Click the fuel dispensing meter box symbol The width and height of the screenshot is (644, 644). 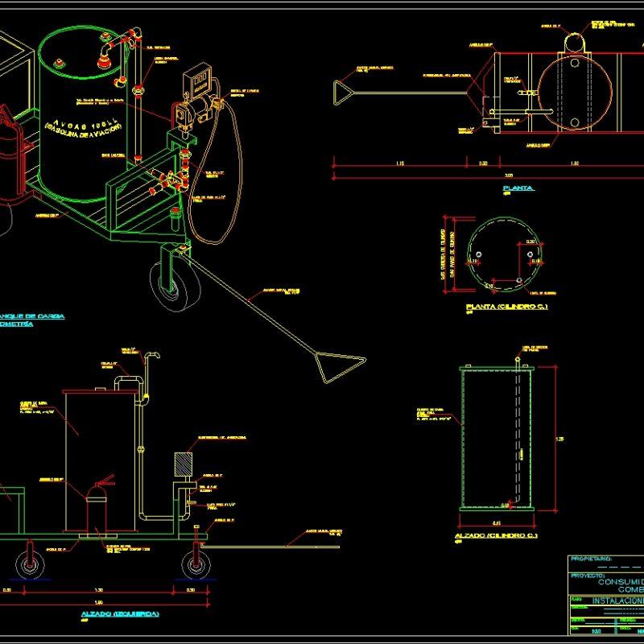click(x=197, y=80)
